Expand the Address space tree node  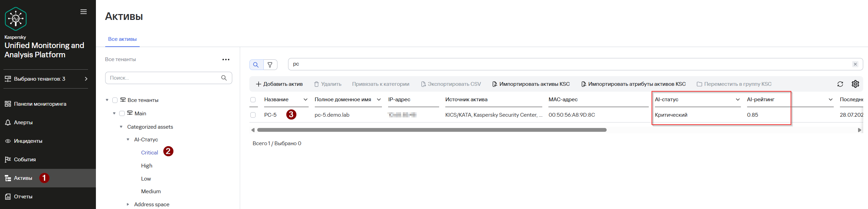[x=128, y=205]
